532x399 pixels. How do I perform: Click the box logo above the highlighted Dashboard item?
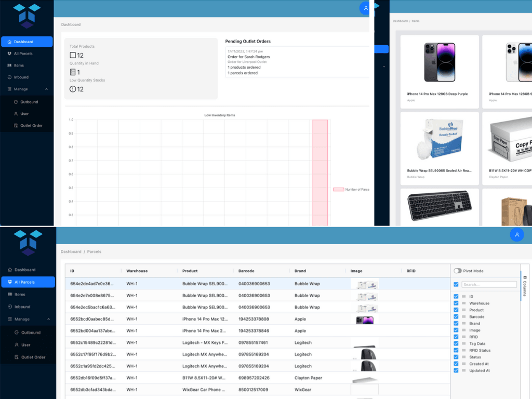coord(26,16)
